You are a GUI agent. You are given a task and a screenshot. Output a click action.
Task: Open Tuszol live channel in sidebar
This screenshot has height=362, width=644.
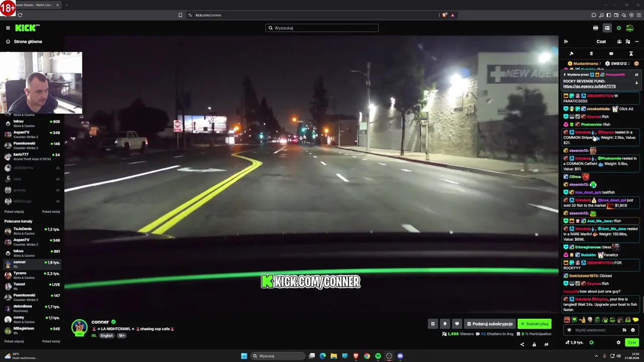point(32,286)
